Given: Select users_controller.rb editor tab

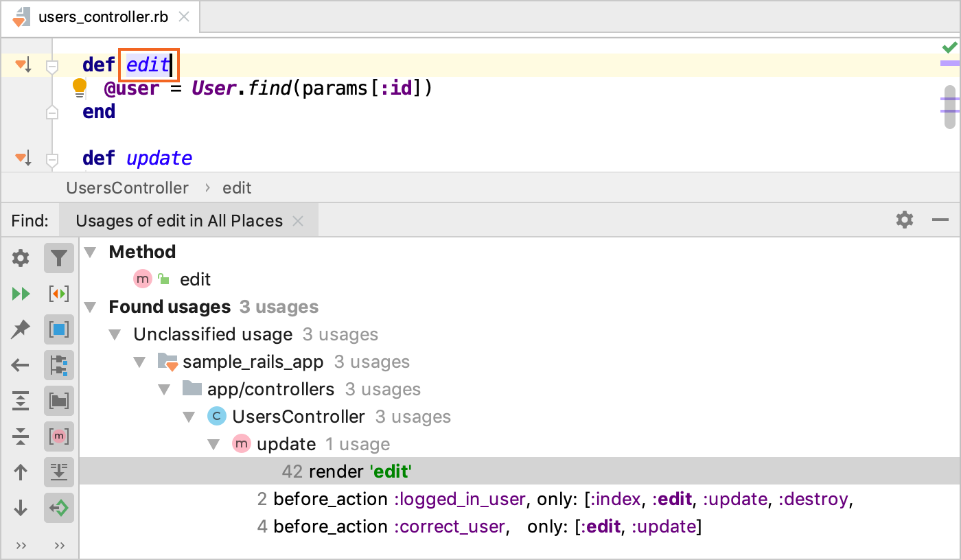Looking at the screenshot, I should tap(102, 17).
